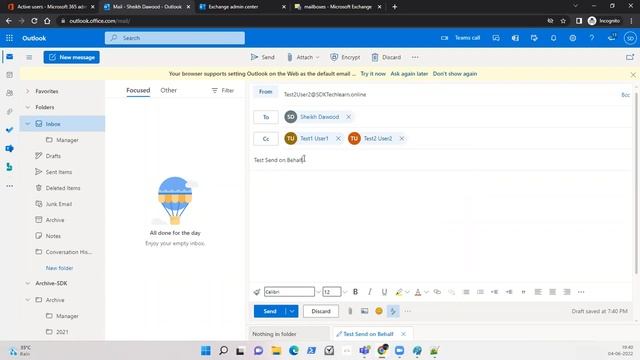
Task: Open the Send options dropdown arrow
Action: point(292,311)
